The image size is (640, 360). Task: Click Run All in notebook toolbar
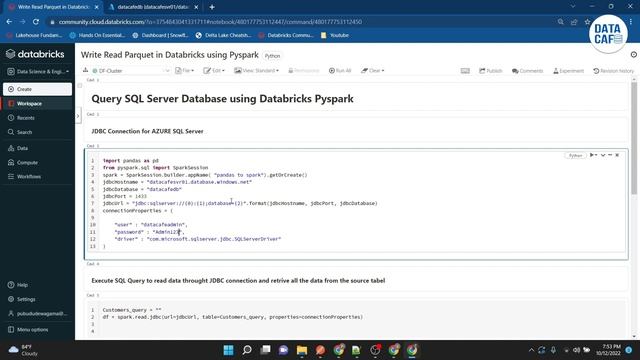(340, 71)
